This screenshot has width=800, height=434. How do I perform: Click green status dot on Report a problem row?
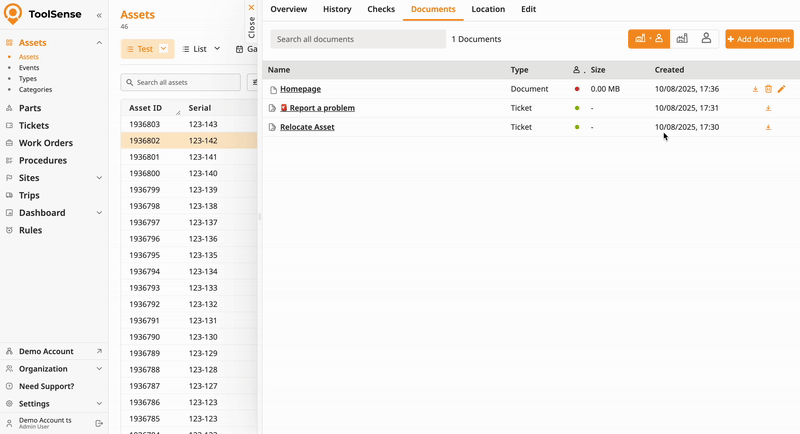(577, 108)
